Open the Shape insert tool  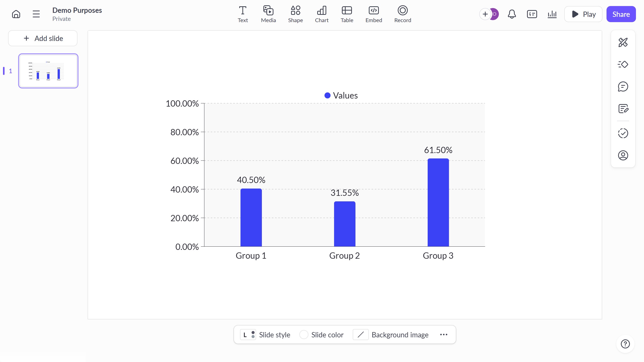point(295,14)
